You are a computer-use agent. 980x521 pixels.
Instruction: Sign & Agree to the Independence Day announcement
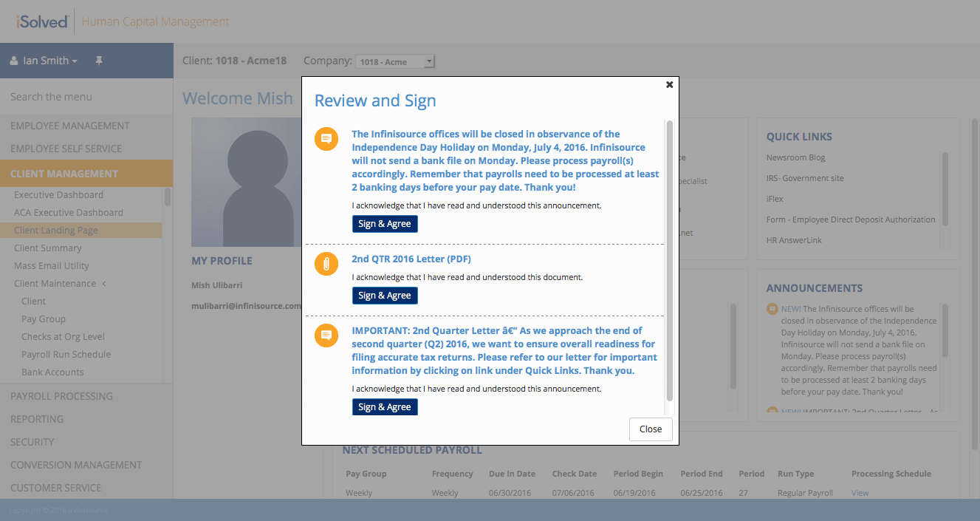385,223
